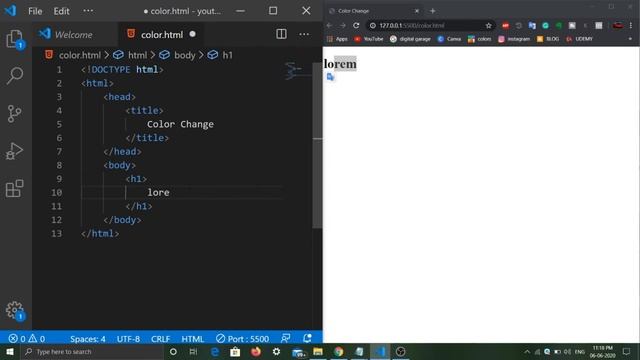Place cursor after lore on line 10
The image size is (640, 360).
click(170, 192)
